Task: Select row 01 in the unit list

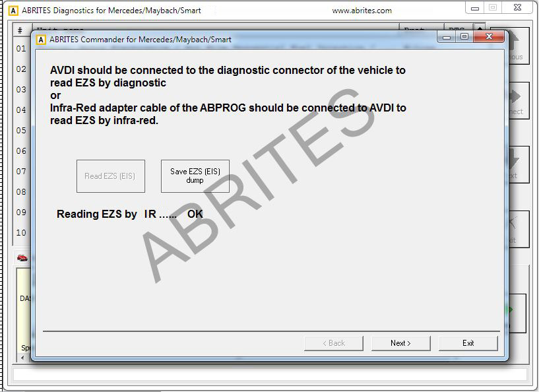Action: coord(21,48)
